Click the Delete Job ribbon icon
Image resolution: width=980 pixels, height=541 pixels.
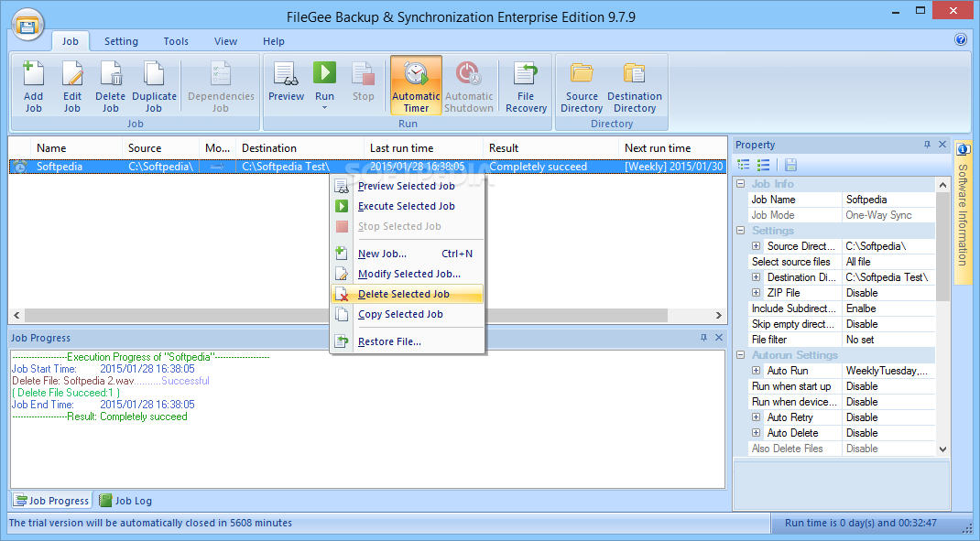pos(110,86)
